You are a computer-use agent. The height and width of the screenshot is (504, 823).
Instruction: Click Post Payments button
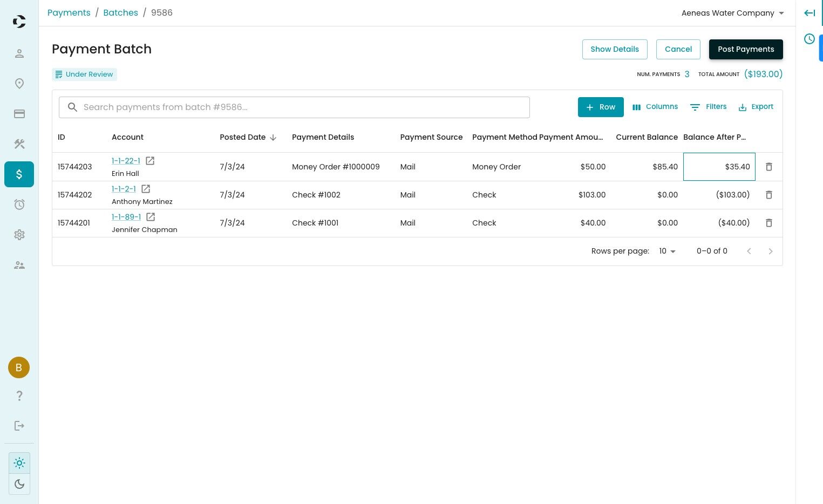click(746, 49)
